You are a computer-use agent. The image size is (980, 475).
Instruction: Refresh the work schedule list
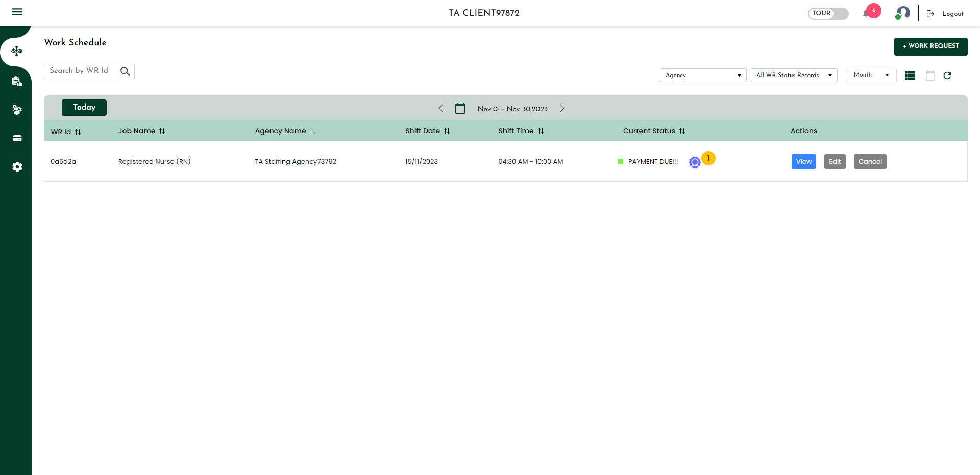point(948,76)
